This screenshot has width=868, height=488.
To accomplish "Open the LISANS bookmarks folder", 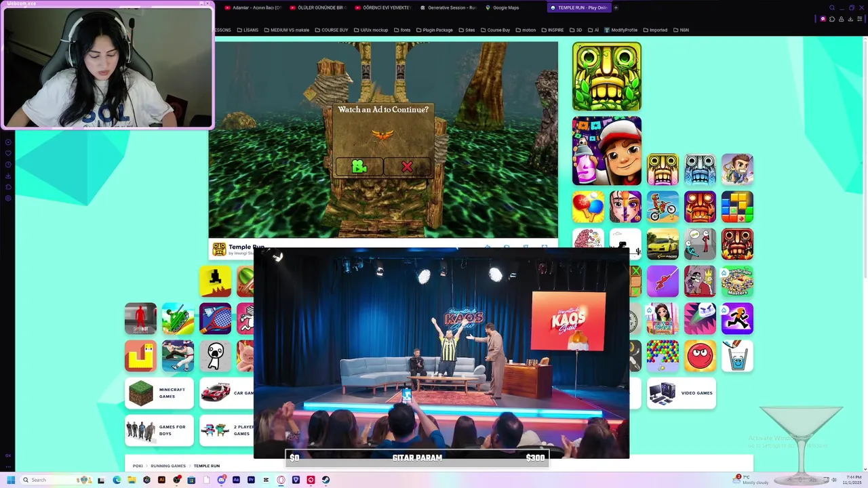I will [x=247, y=30].
